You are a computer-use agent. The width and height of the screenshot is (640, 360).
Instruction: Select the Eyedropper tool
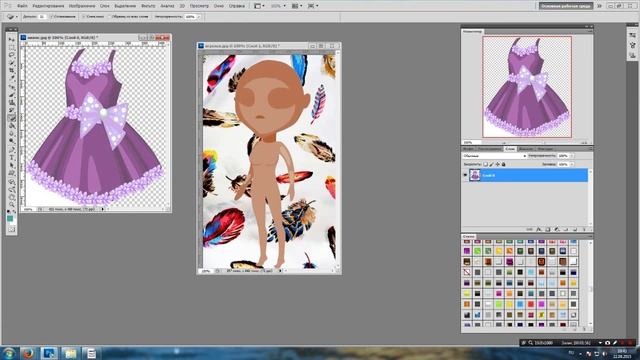11,78
